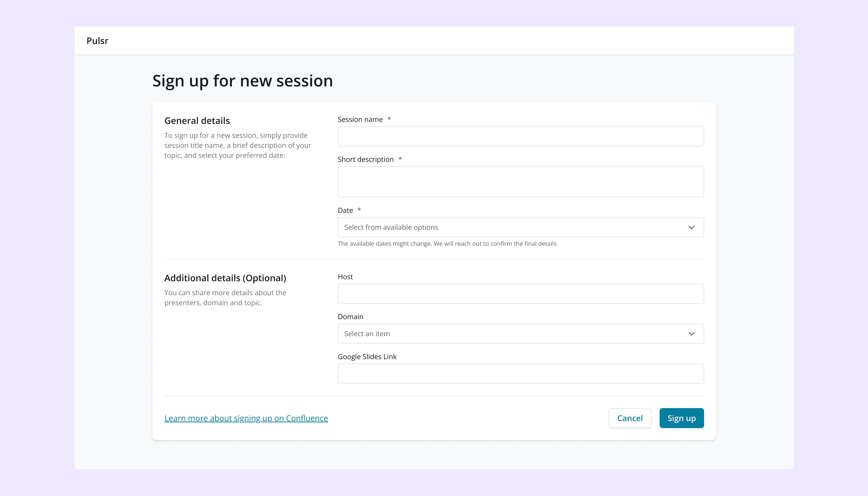Click the Google Slides Link label
Viewport: 868px width, 496px height.
tap(367, 357)
